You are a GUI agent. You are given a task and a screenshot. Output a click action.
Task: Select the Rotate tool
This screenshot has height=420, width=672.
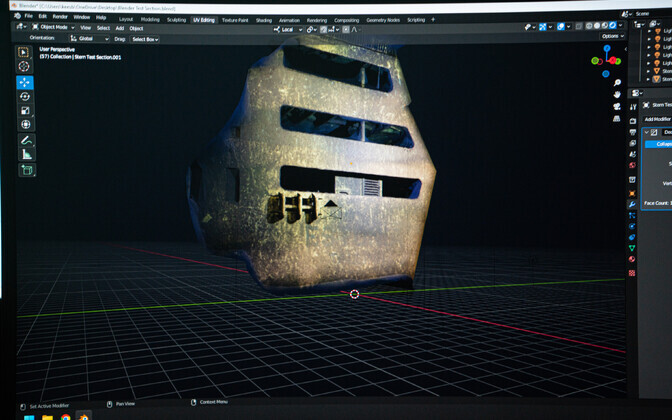pyautogui.click(x=25, y=97)
